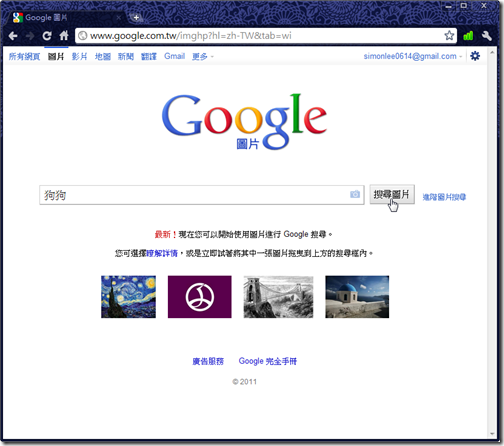Go to the home page icon
The height and width of the screenshot is (446, 504).
64,35
